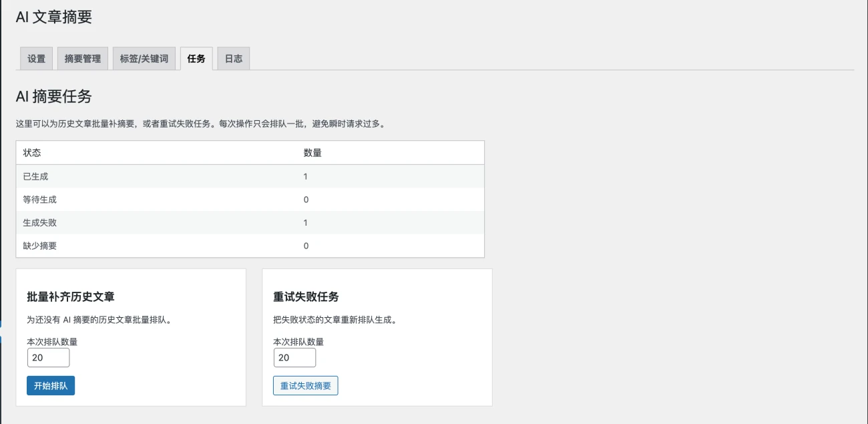Select the 标签/关键词 tab
This screenshot has width=868, height=424.
pos(144,58)
